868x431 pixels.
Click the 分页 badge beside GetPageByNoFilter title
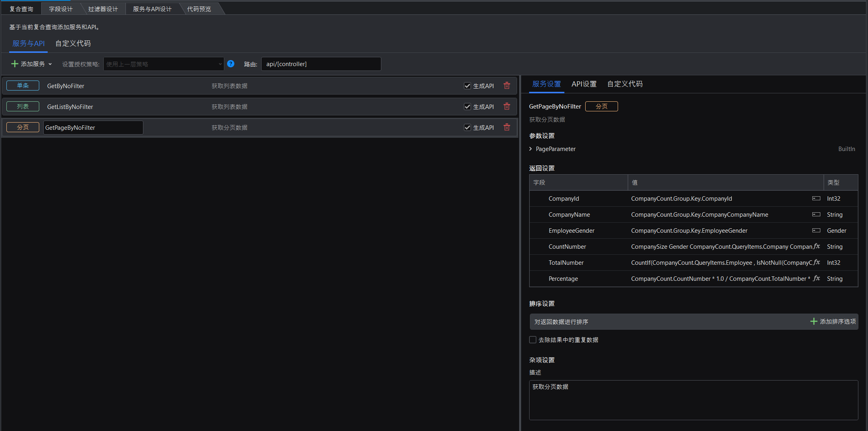pyautogui.click(x=602, y=107)
